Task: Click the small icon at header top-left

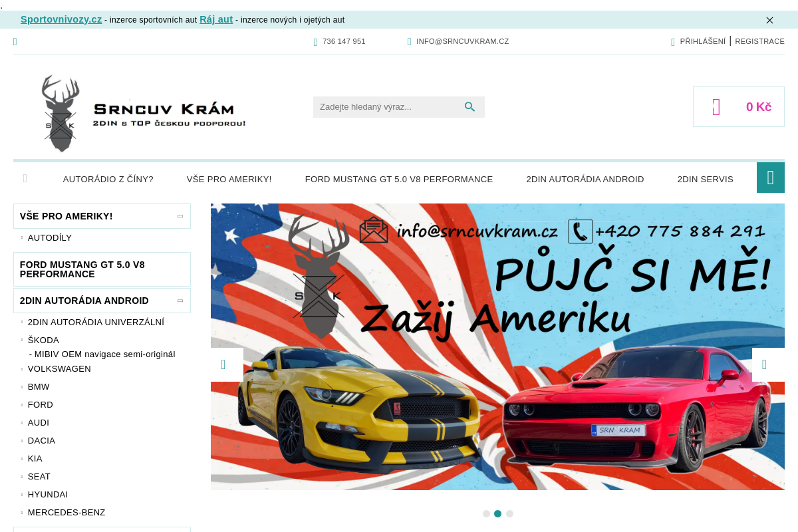Action: pyautogui.click(x=15, y=41)
